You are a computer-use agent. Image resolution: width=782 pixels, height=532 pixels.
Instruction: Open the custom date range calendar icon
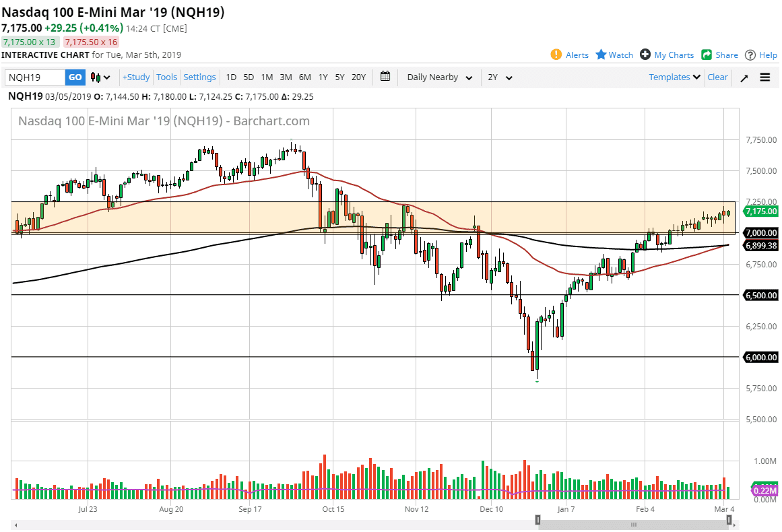(x=385, y=77)
